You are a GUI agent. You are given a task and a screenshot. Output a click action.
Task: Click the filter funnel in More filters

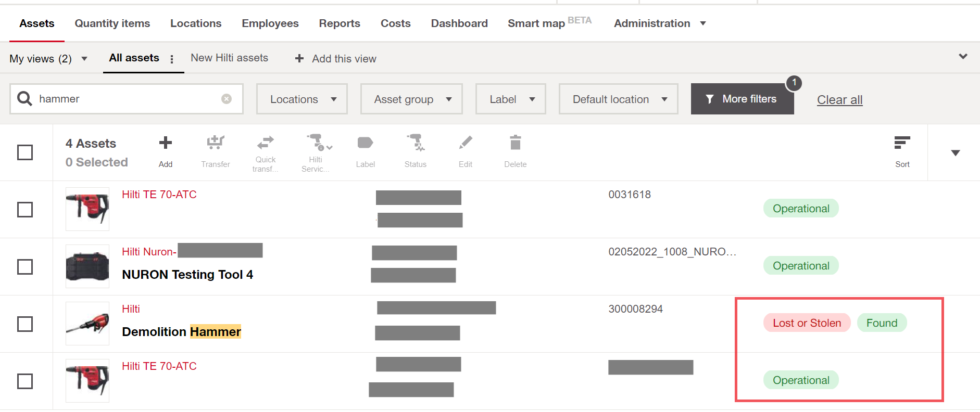pos(710,99)
